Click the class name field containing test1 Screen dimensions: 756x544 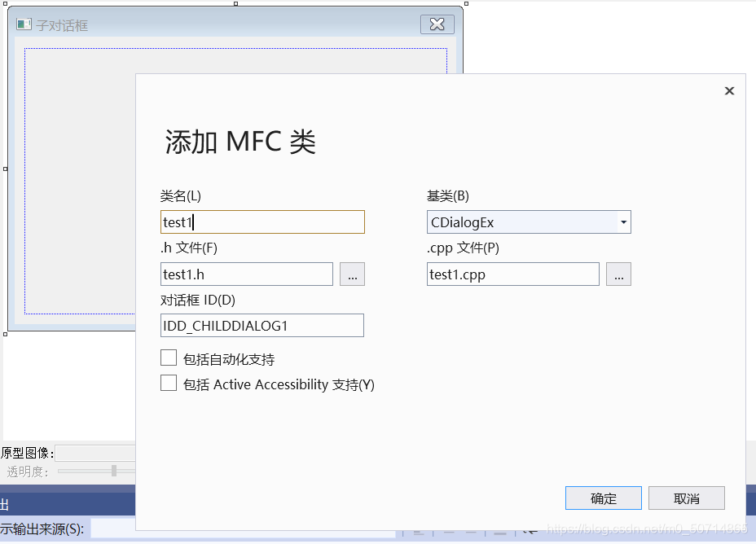tap(262, 222)
